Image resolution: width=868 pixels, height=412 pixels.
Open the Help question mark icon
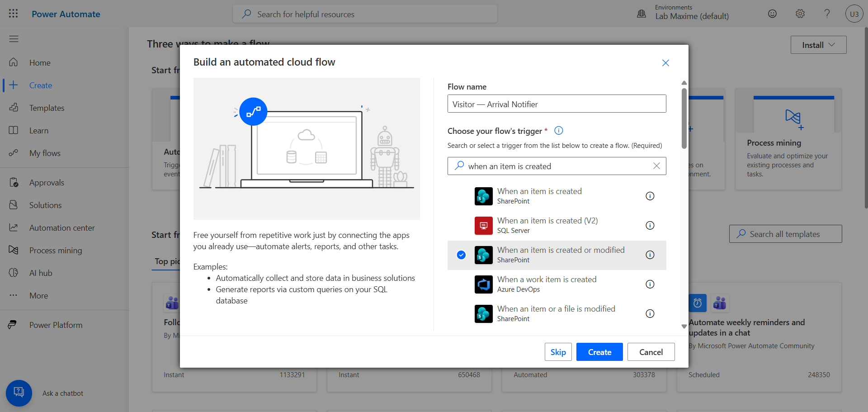coord(827,14)
